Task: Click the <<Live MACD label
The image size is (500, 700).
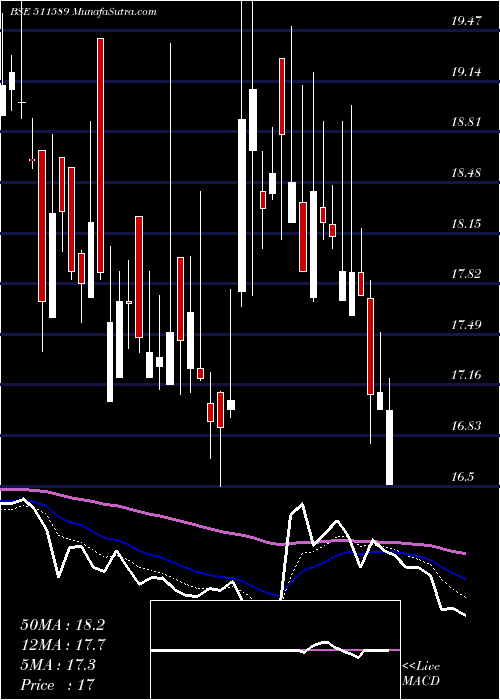Action: coord(421,673)
